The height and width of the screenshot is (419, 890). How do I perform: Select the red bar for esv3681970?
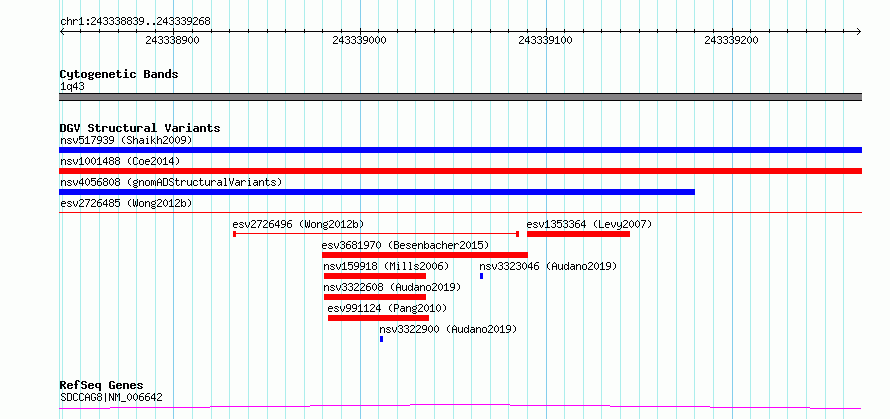[x=425, y=255]
